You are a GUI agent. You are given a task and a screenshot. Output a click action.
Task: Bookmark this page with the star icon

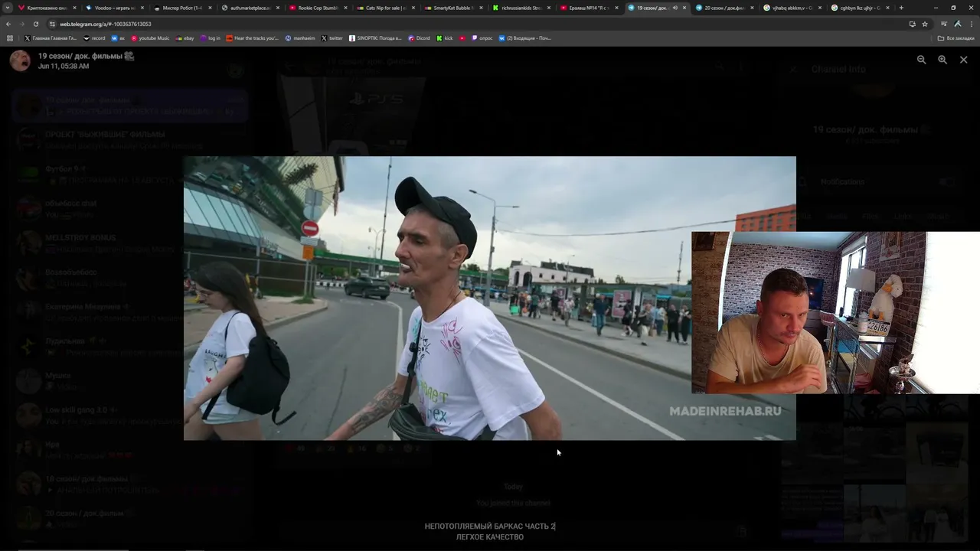pyautogui.click(x=925, y=24)
